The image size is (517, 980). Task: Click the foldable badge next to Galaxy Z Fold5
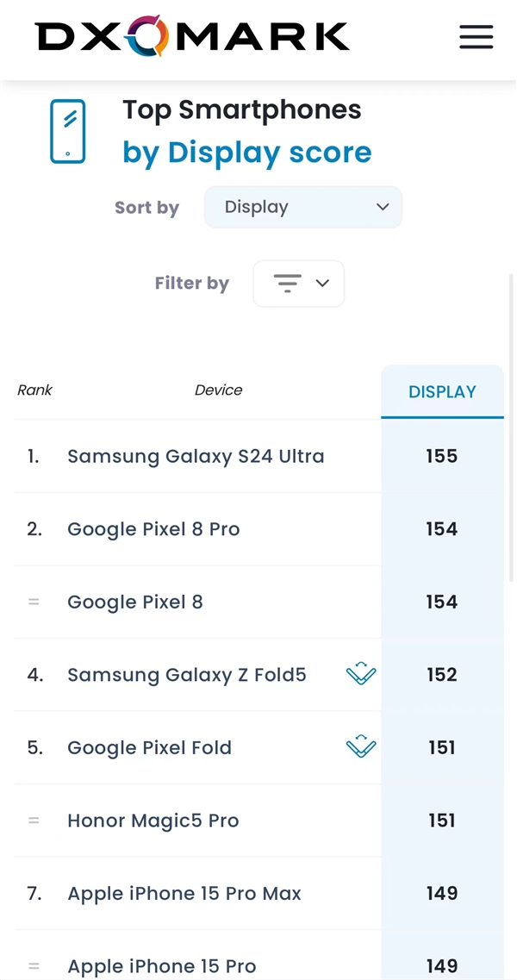(361, 674)
